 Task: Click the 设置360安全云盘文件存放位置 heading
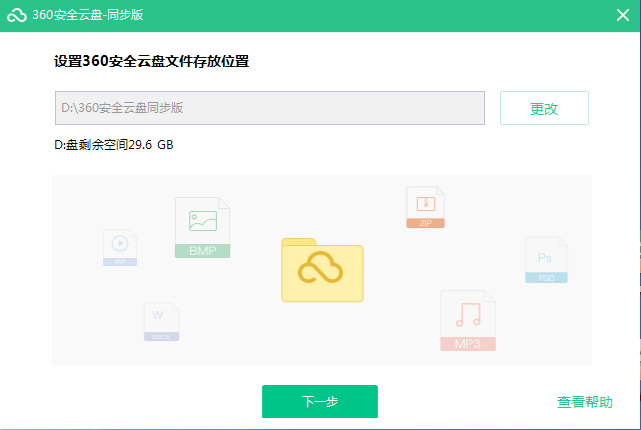click(x=151, y=61)
